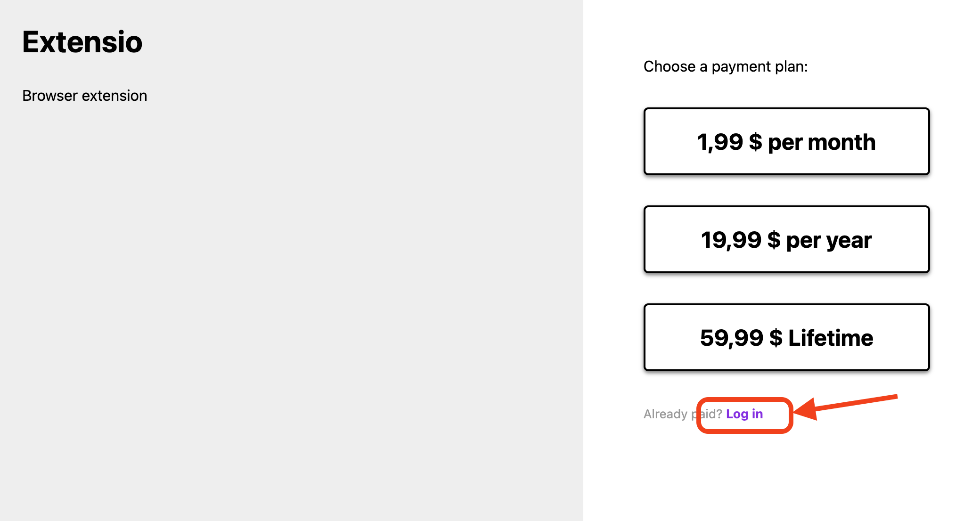Click the Browser extension label
The height and width of the screenshot is (521, 980).
[x=84, y=96]
